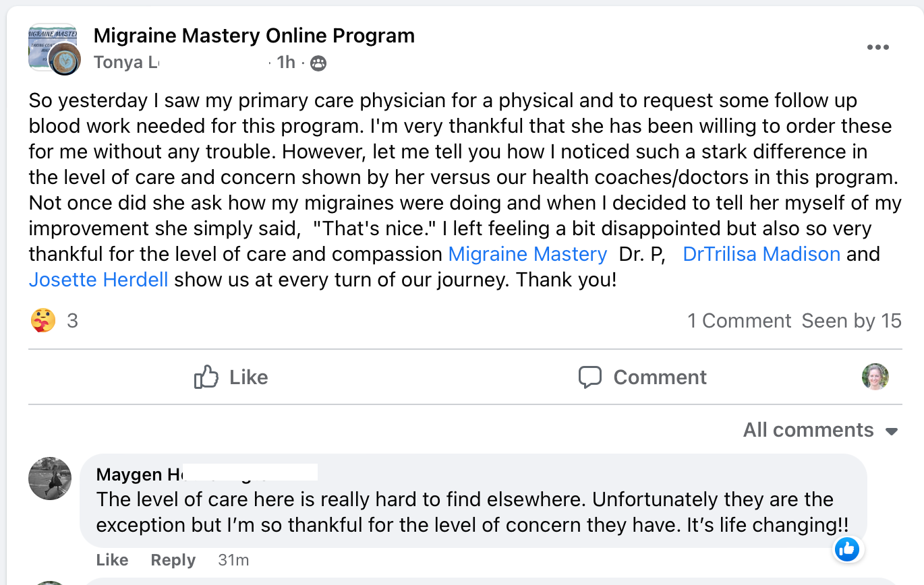The height and width of the screenshot is (585, 924).
Task: Expand the All comments dropdown
Action: click(x=820, y=430)
